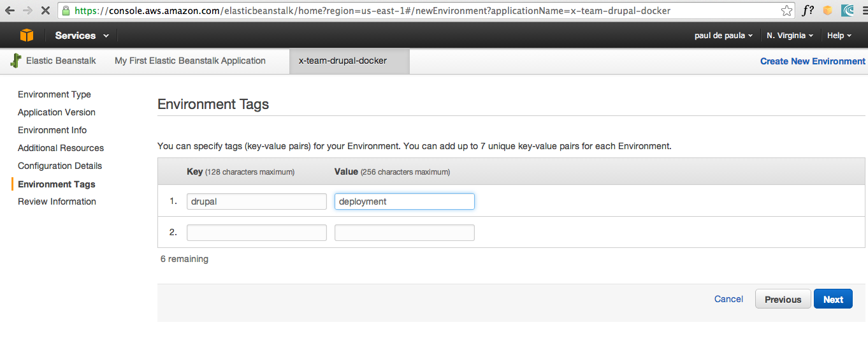Click the Value field containing deployment

point(405,201)
